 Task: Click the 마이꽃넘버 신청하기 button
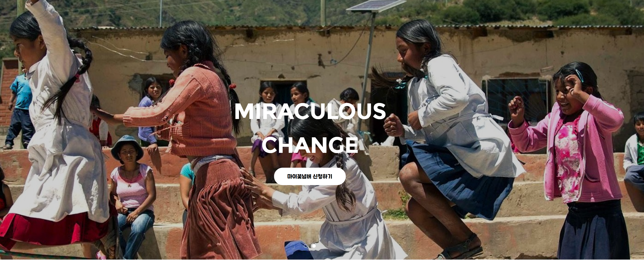coord(310,177)
